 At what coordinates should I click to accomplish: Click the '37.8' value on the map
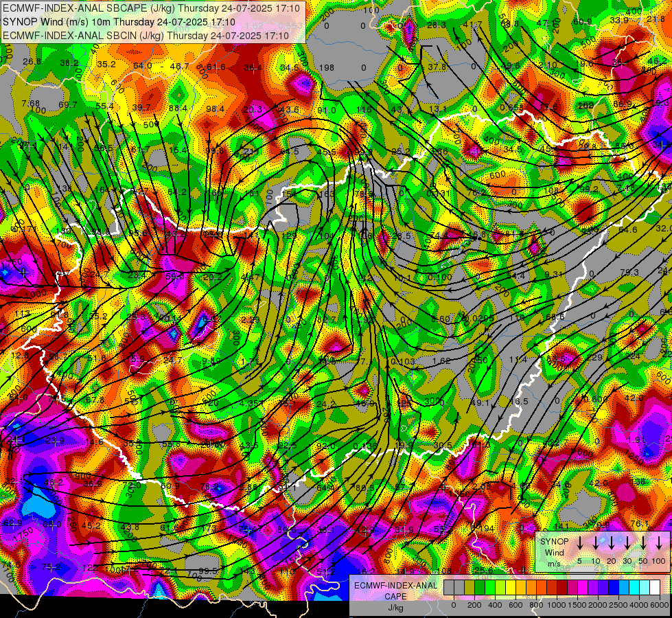(437, 67)
